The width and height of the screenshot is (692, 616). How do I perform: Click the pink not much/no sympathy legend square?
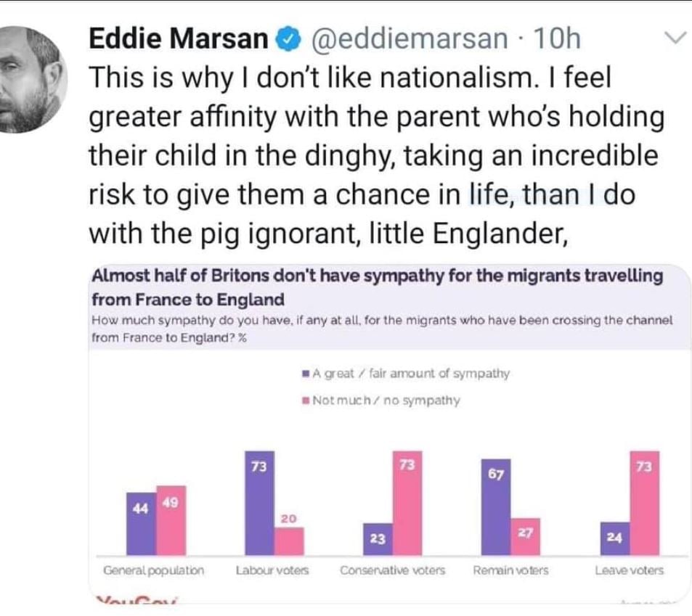click(x=306, y=401)
